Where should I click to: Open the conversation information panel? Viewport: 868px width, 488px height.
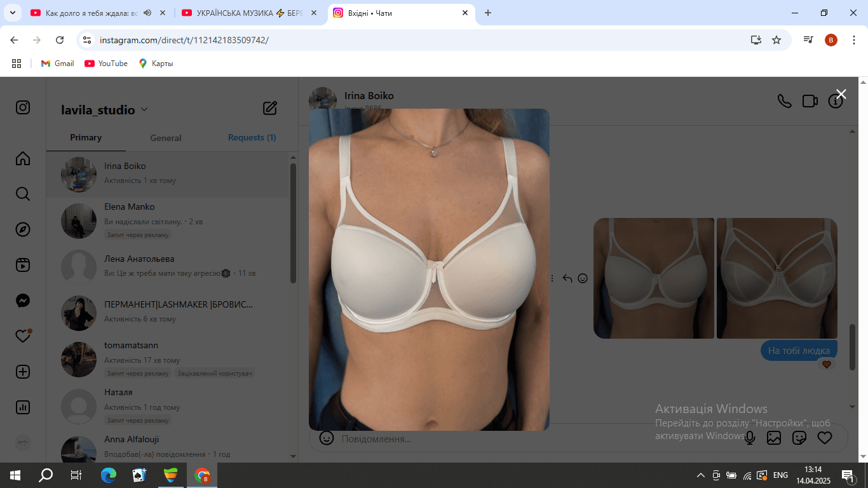pyautogui.click(x=835, y=102)
